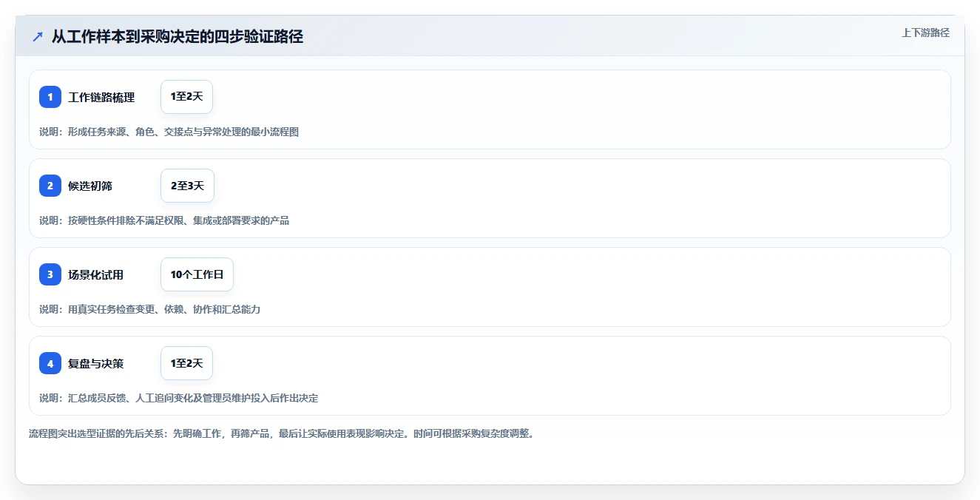
Task: Click the 2至3天 duration chip
Action: pyautogui.click(x=187, y=186)
